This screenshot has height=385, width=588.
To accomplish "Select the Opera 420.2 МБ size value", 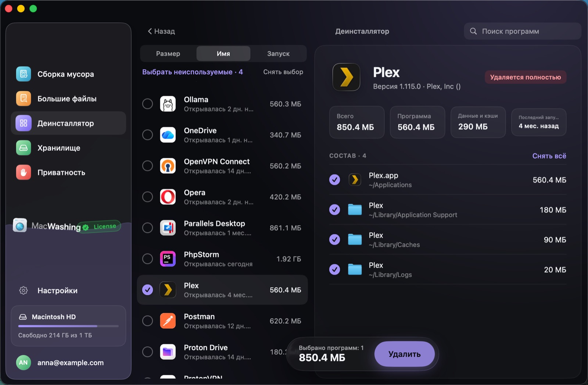I will click(x=286, y=197).
